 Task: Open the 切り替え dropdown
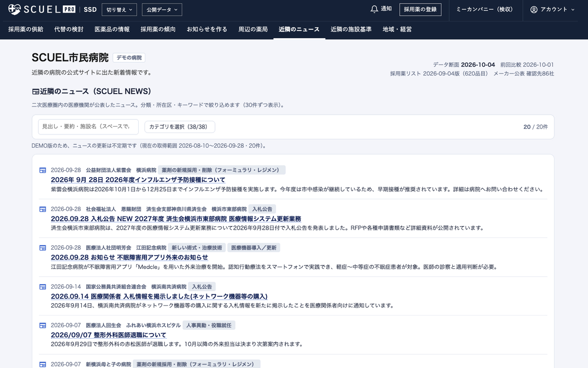pos(120,9)
